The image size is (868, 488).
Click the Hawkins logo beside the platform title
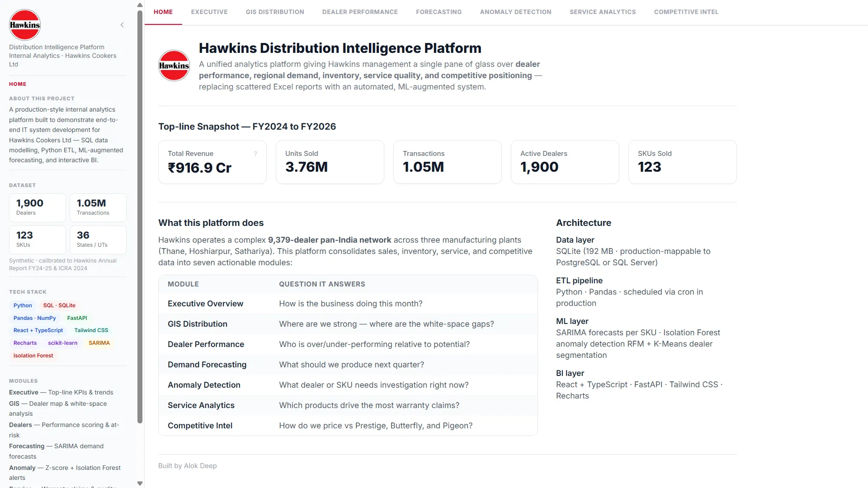coord(174,66)
